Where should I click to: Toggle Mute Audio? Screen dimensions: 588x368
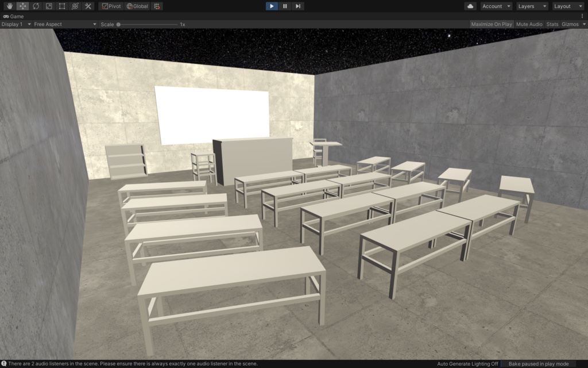click(528, 24)
